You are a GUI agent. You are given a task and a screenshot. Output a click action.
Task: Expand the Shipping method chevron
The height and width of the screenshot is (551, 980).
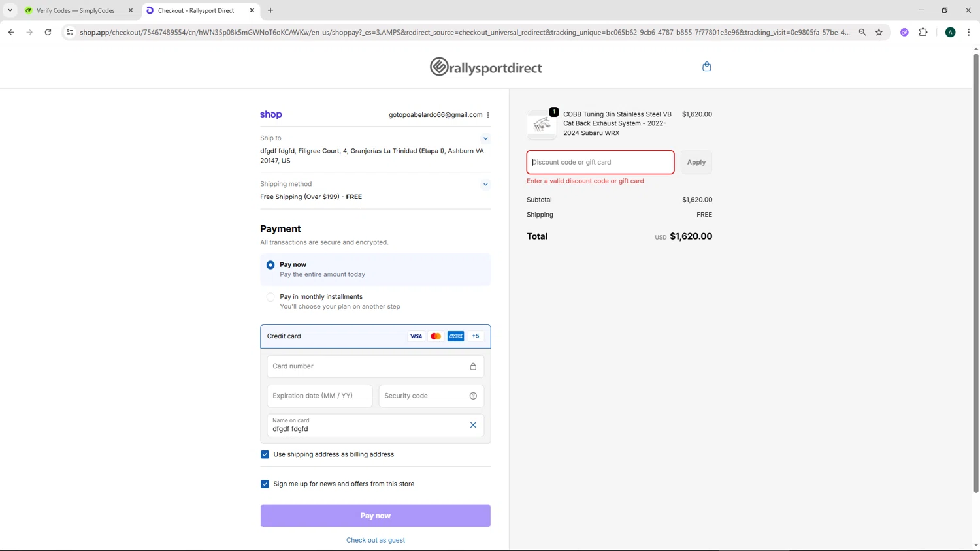pyautogui.click(x=485, y=184)
